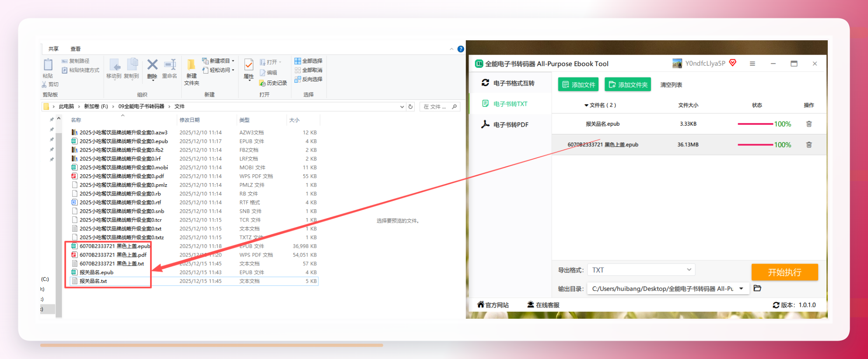
Task: Click 清空列表 to clear the file list
Action: pos(671,85)
